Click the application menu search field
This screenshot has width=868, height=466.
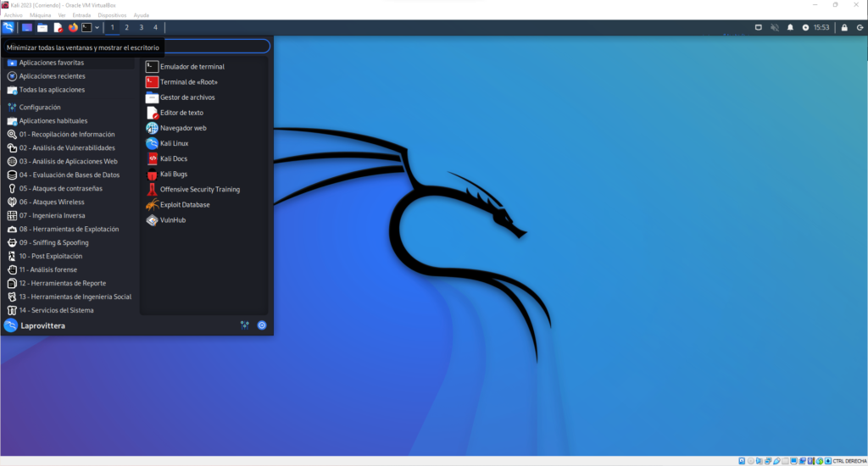pos(216,47)
